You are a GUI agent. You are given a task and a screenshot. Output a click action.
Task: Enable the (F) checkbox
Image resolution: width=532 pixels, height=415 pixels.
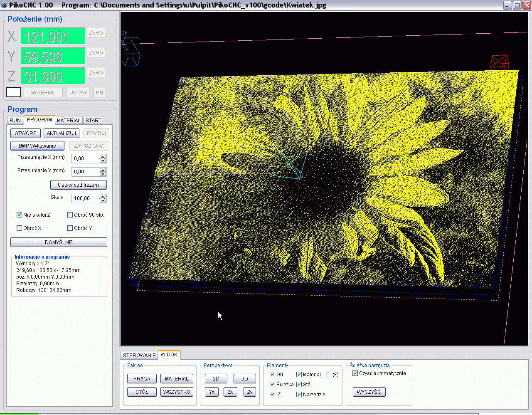[x=329, y=375]
